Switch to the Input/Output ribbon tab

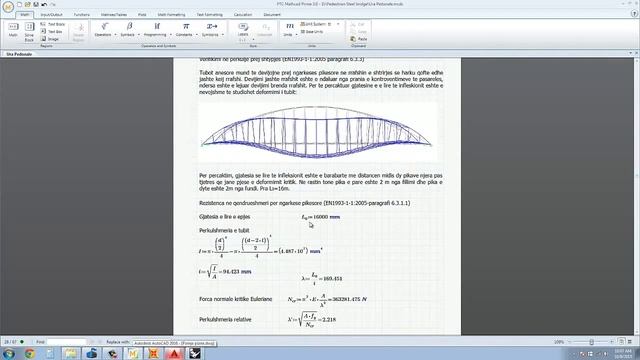51,15
